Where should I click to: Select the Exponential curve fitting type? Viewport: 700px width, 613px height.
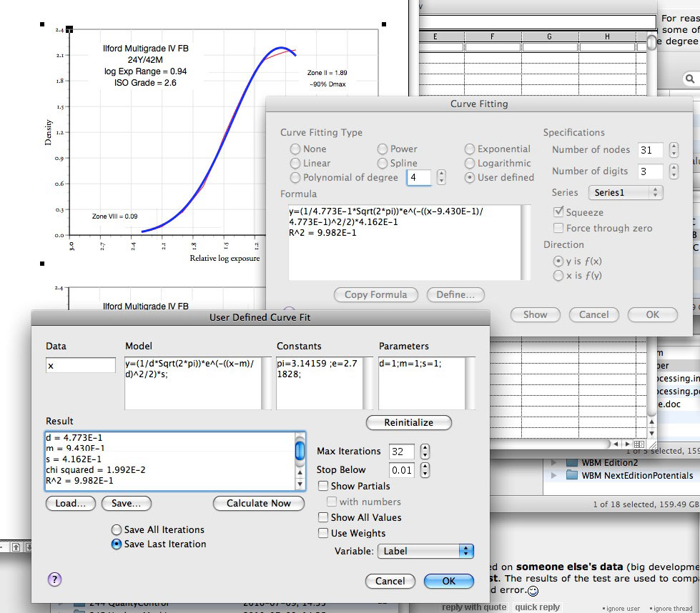[469, 149]
